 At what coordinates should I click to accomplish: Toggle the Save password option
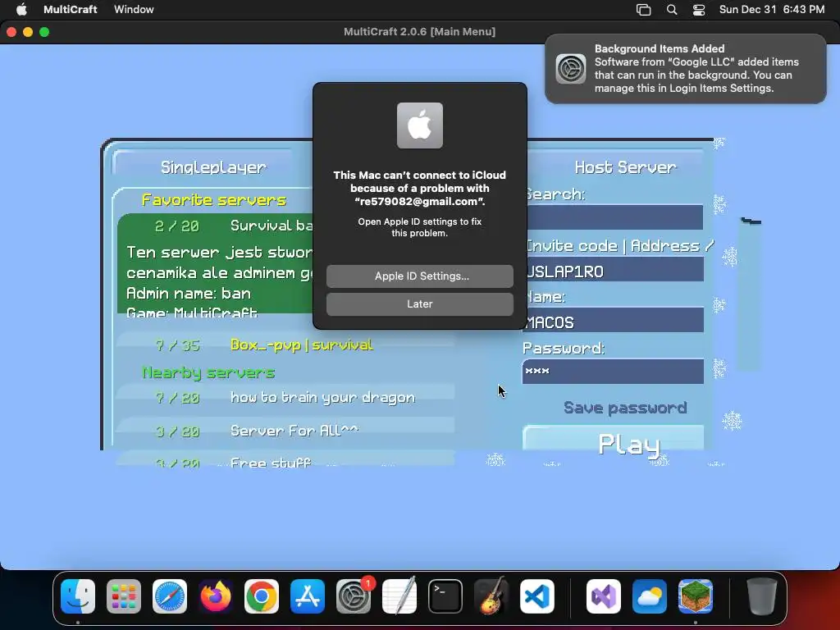click(624, 408)
